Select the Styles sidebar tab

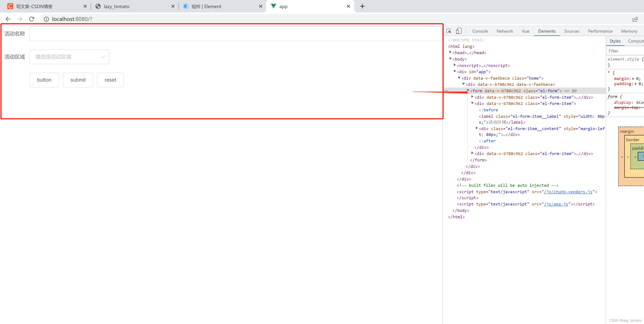[615, 41]
